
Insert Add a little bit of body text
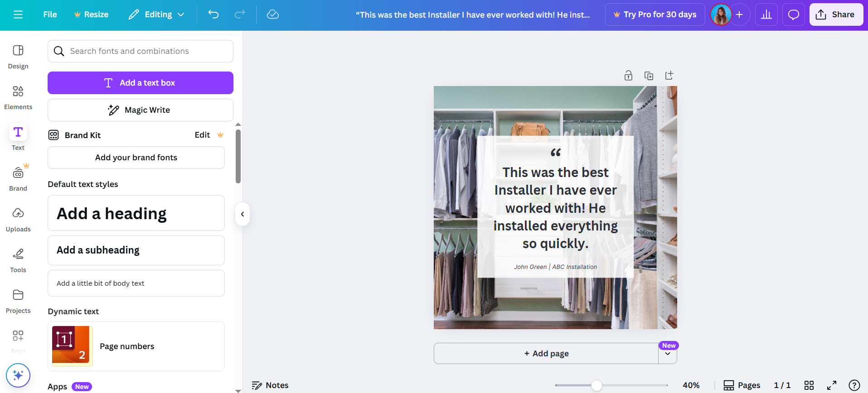[x=136, y=283]
